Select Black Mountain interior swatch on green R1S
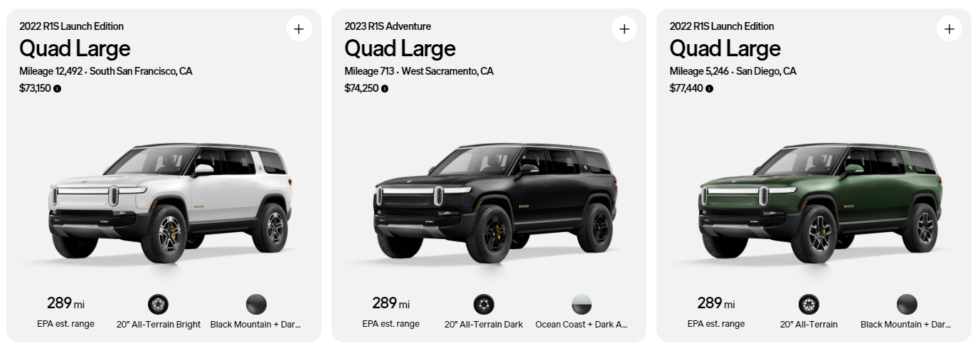The height and width of the screenshot is (346, 980). pos(907,305)
